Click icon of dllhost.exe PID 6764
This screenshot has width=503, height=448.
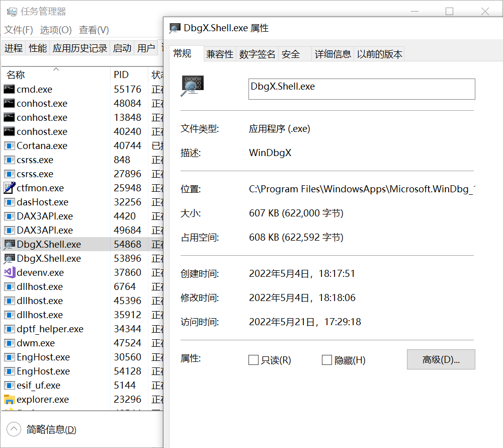point(9,286)
